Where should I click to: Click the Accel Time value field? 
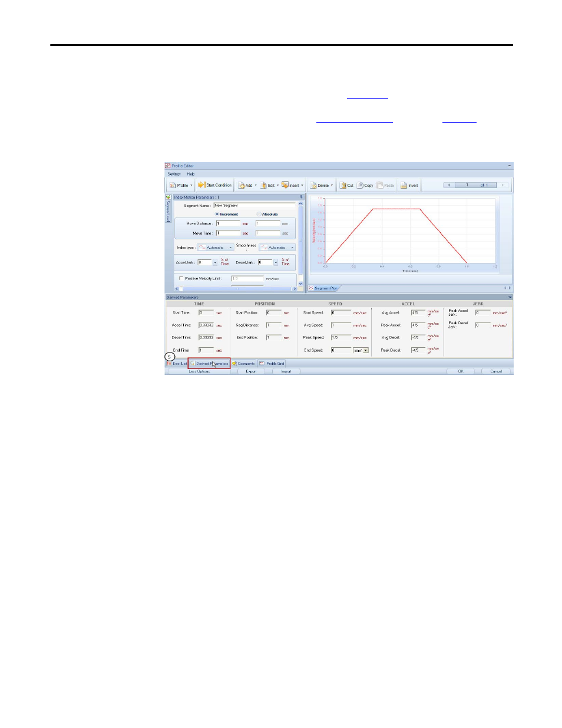point(206,325)
